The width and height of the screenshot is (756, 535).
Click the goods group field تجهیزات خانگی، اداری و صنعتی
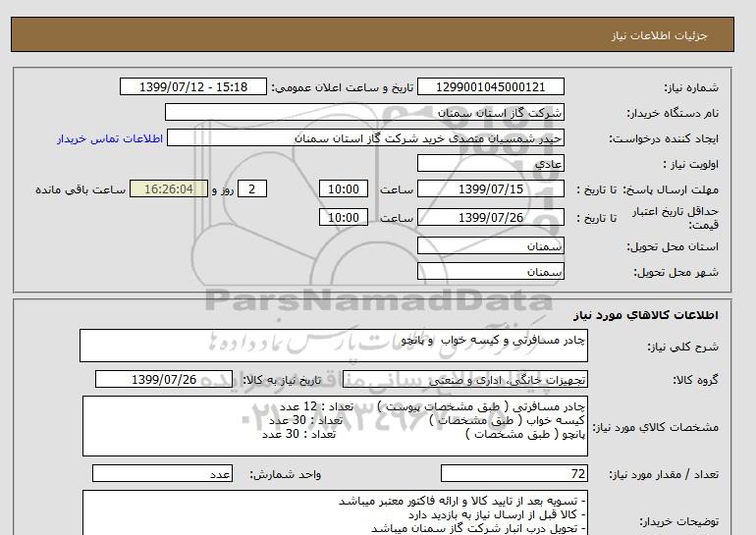[x=465, y=379]
